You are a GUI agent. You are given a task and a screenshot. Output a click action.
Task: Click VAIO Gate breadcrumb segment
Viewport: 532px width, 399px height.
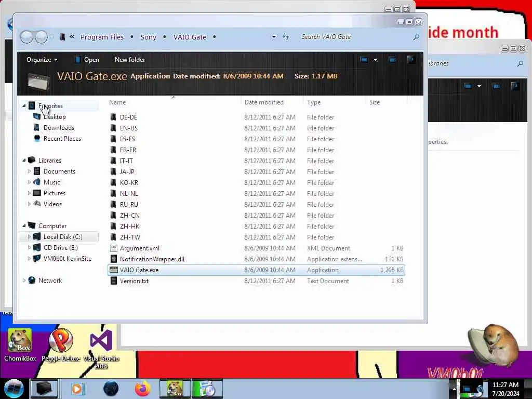coord(190,37)
